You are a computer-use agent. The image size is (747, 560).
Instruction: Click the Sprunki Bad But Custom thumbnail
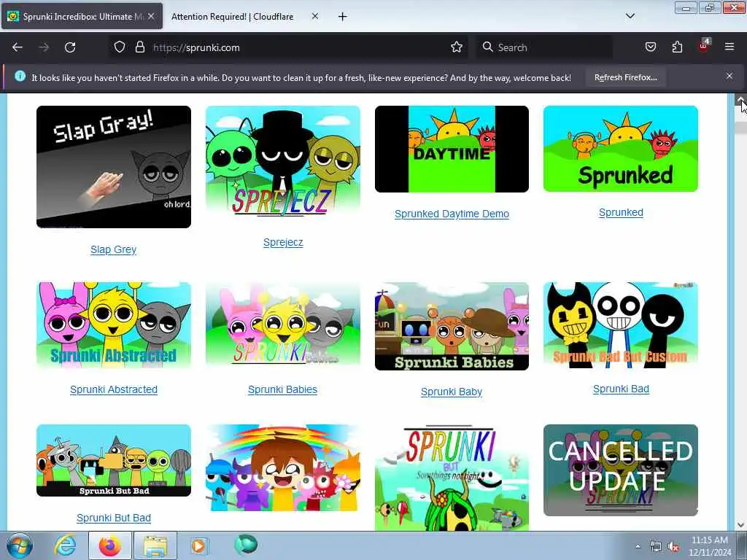pos(621,324)
